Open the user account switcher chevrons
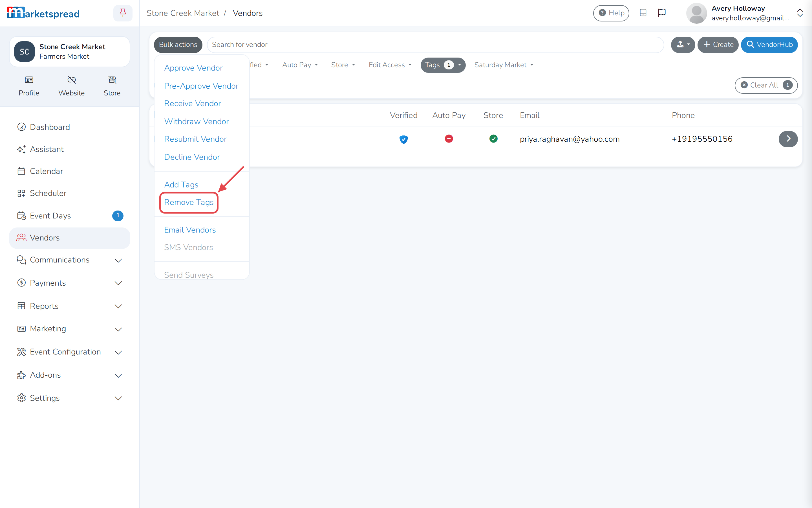 click(800, 13)
